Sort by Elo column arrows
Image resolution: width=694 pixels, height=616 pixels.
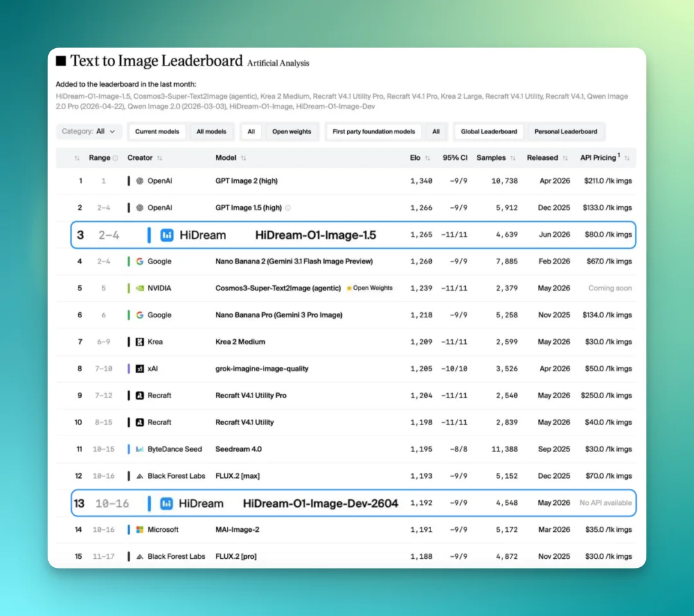click(427, 158)
